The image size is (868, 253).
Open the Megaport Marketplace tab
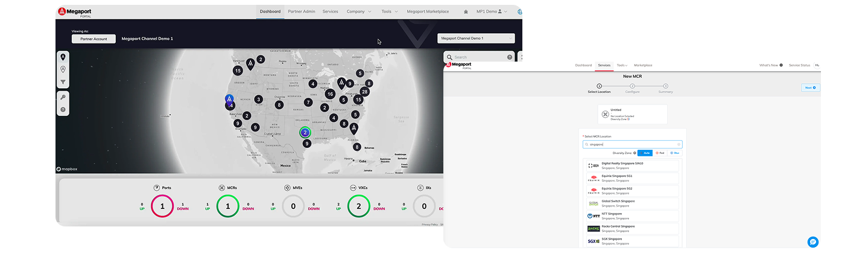click(x=428, y=11)
